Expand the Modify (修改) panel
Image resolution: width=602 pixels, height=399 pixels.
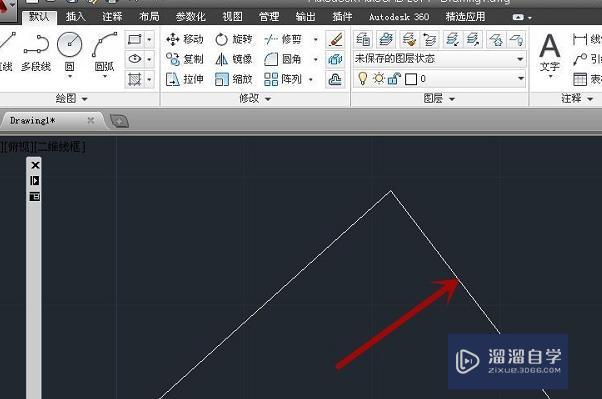[x=255, y=99]
